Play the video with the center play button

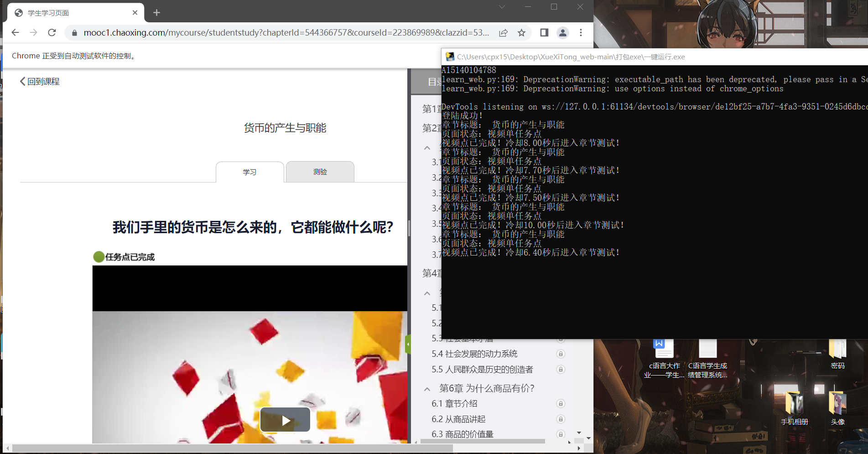click(285, 419)
